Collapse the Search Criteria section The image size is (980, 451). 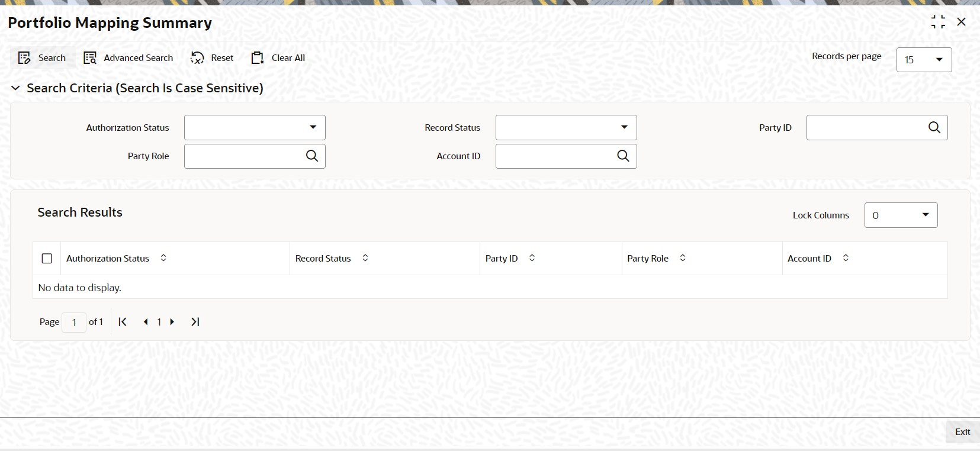click(x=16, y=88)
